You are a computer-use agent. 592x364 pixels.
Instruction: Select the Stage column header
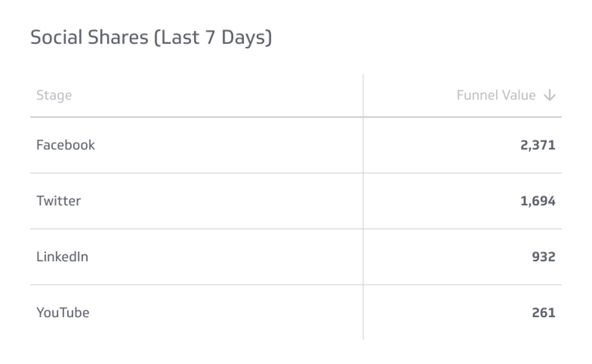54,95
